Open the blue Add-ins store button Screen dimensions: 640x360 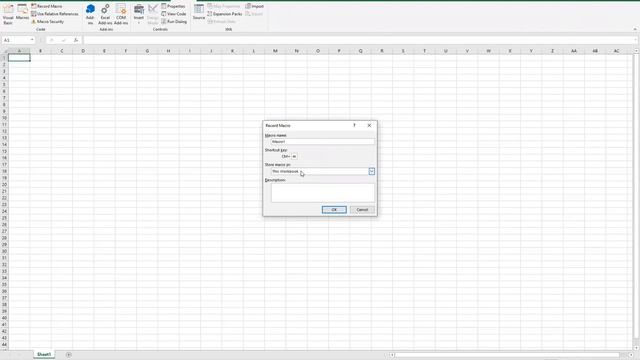coord(90,14)
